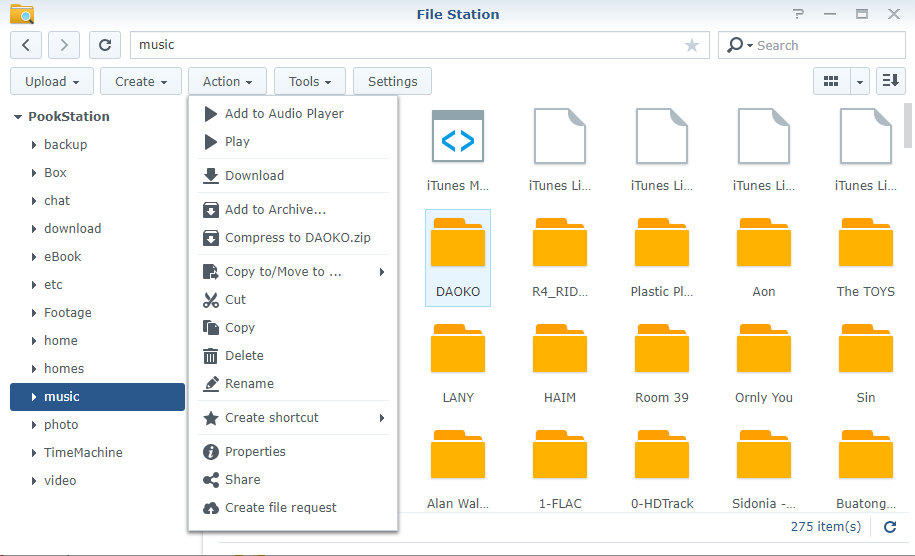Open the Settings button
The width and height of the screenshot is (915, 556).
392,81
